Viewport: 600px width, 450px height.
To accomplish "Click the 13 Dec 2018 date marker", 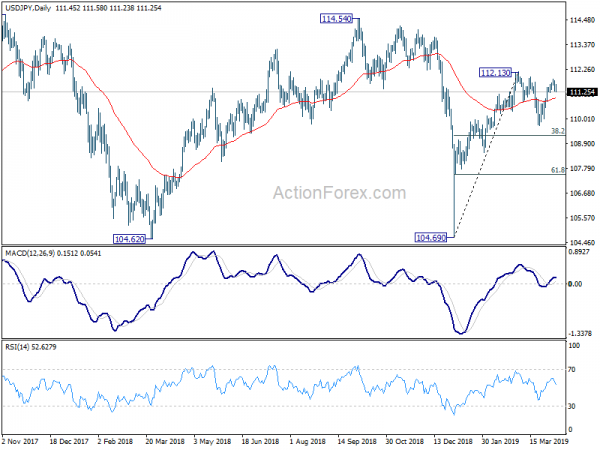I will pos(453,441).
